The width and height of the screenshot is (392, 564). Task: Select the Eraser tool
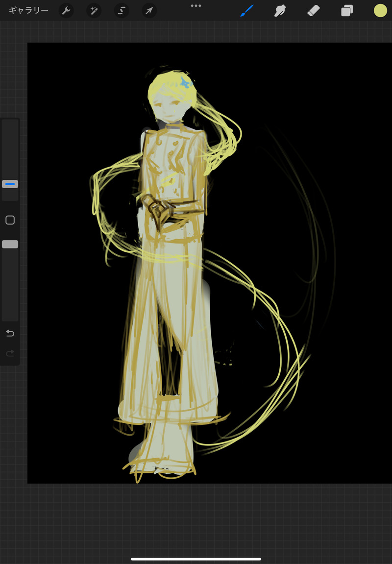pyautogui.click(x=313, y=11)
